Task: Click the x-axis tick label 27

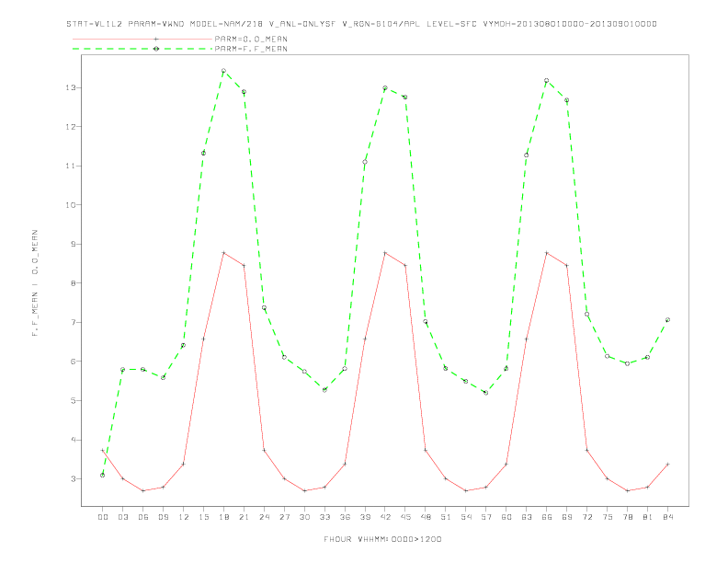Action: [x=284, y=517]
